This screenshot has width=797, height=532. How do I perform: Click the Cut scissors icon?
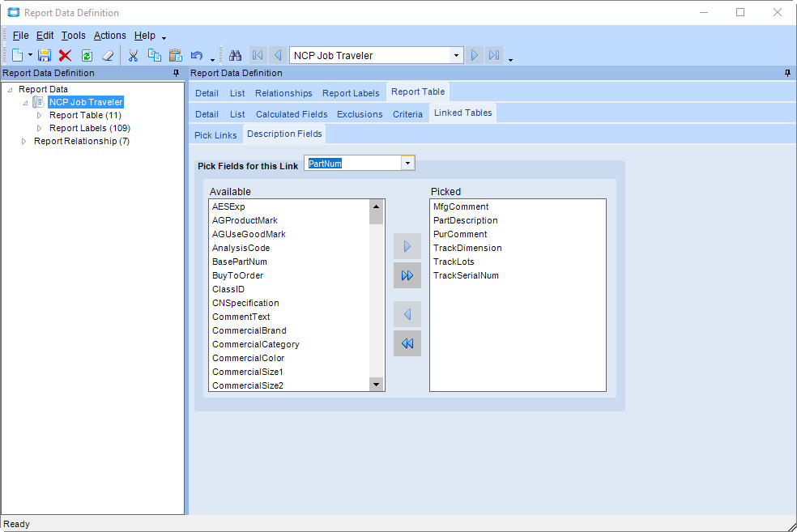point(134,56)
